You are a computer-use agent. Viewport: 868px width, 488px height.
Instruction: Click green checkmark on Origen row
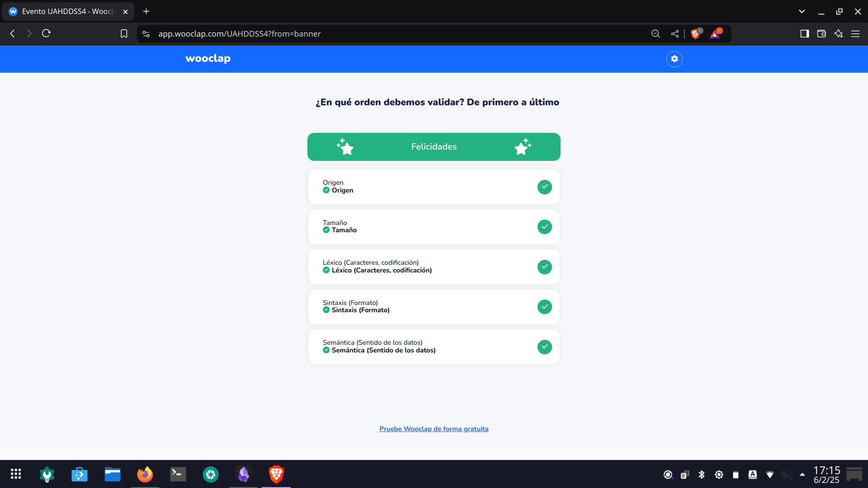544,187
